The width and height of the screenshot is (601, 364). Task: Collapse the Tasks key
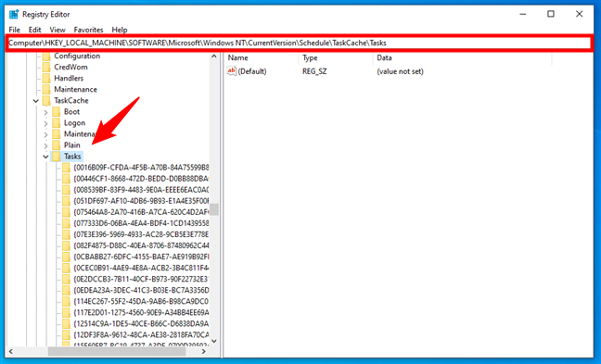pos(45,157)
